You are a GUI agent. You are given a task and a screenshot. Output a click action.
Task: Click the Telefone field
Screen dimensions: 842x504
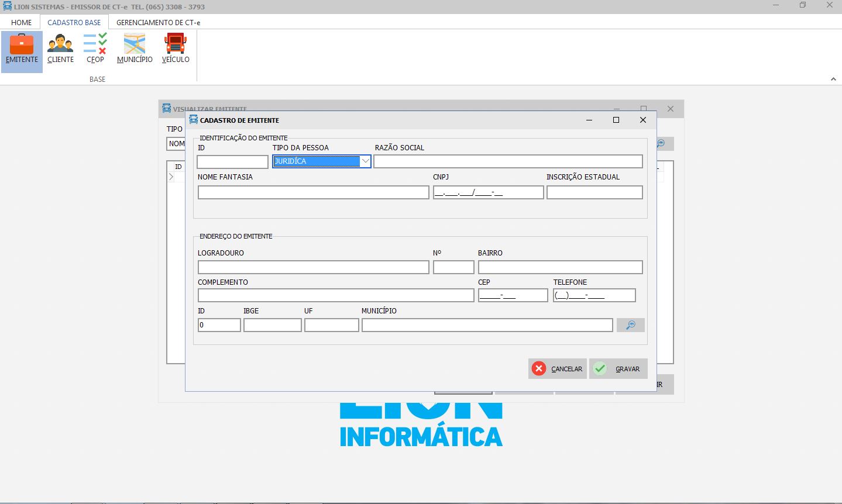(x=594, y=295)
